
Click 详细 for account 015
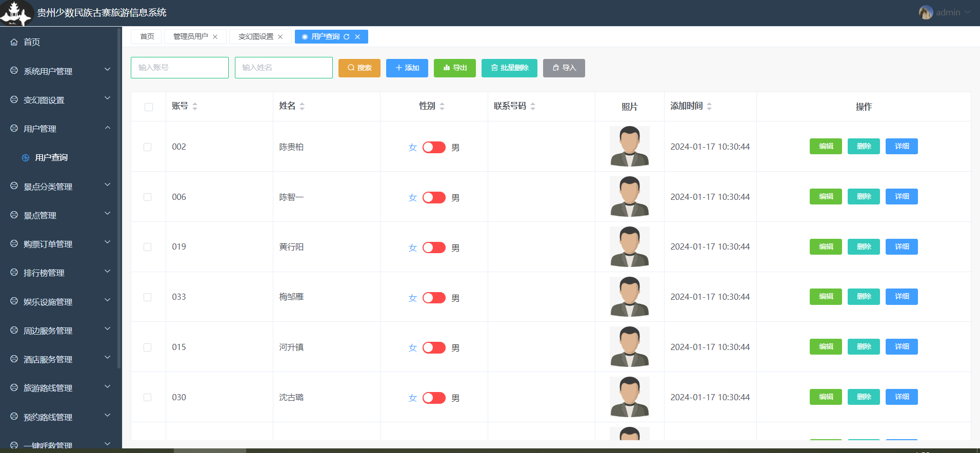[x=902, y=347]
